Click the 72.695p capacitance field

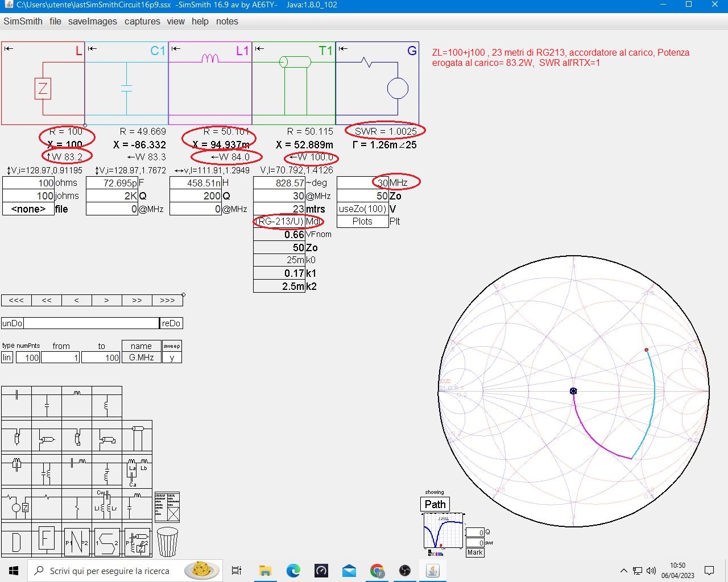(x=112, y=183)
